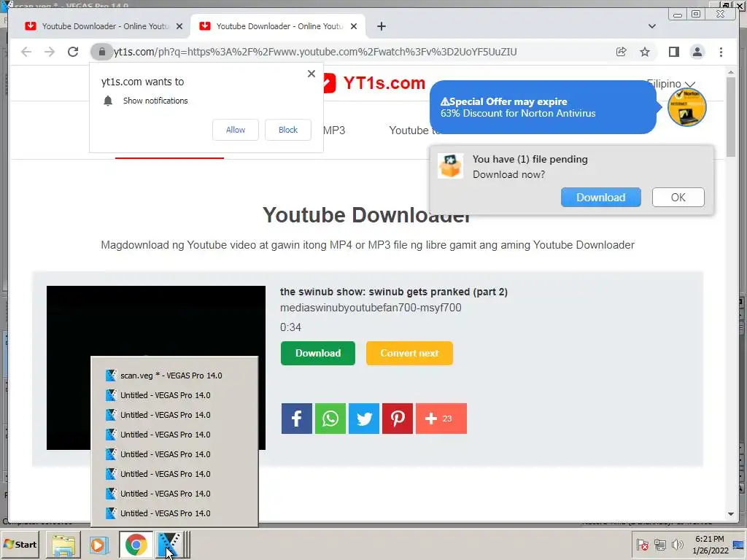The image size is (747, 560).
Task: Reload the yt1s.com page
Action: click(73, 52)
